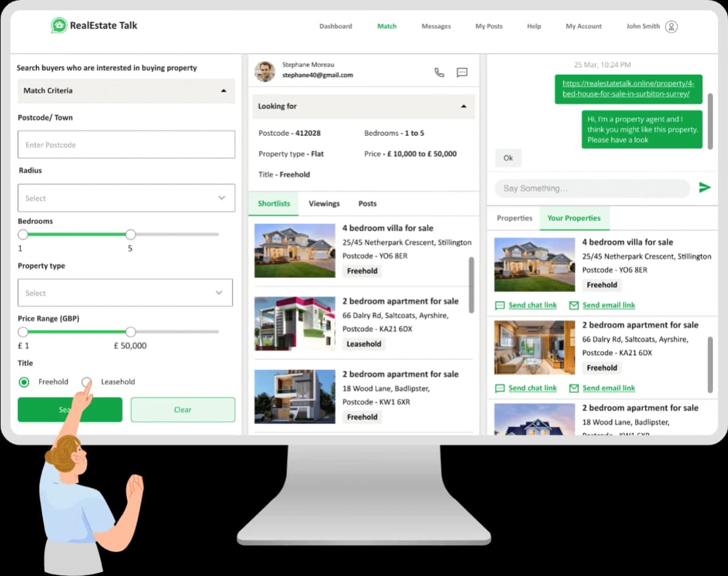Click the Bedrooms slider handle
The image size is (728, 576).
pyautogui.click(x=130, y=234)
